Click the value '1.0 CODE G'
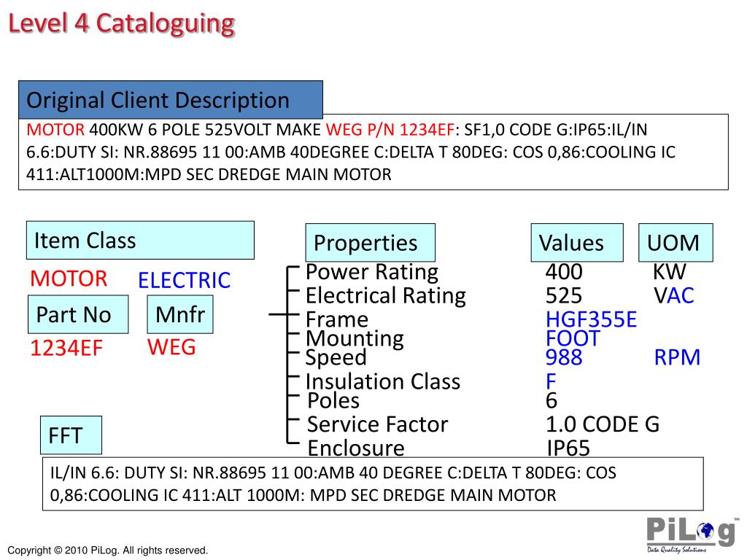The image size is (747, 560). click(603, 424)
